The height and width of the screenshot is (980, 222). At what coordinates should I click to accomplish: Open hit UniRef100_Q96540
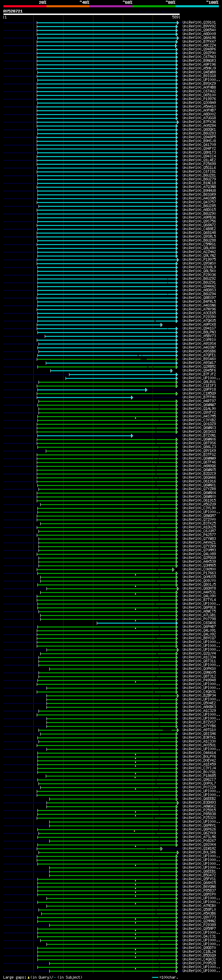click(199, 31)
